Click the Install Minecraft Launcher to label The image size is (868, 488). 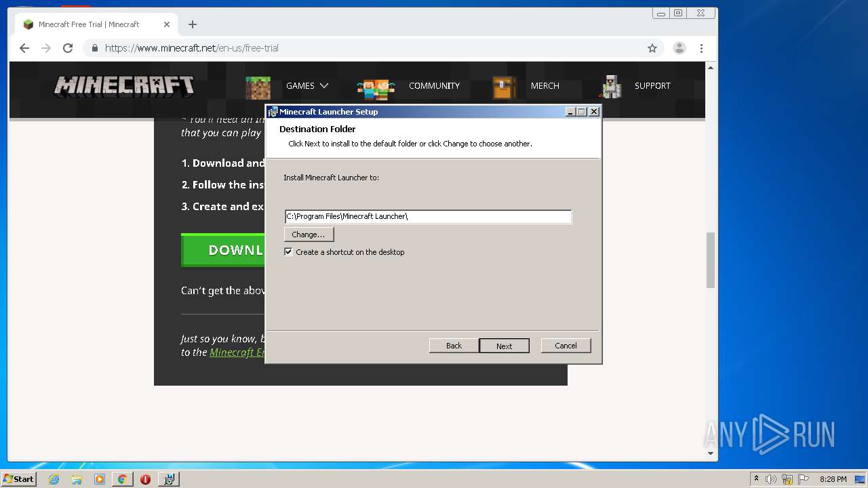[x=331, y=178]
